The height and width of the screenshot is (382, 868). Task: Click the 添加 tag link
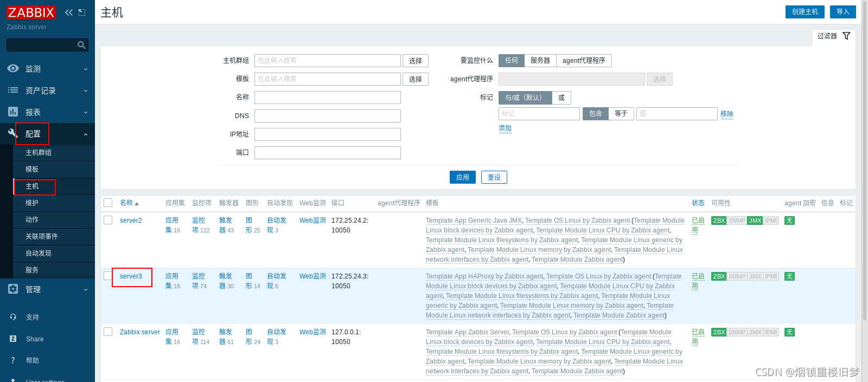pyautogui.click(x=505, y=128)
